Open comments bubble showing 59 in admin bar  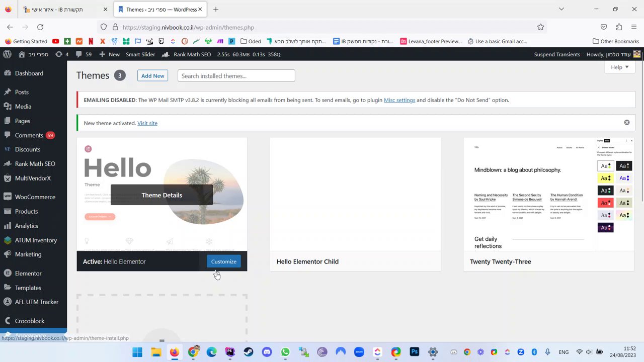[84, 54]
